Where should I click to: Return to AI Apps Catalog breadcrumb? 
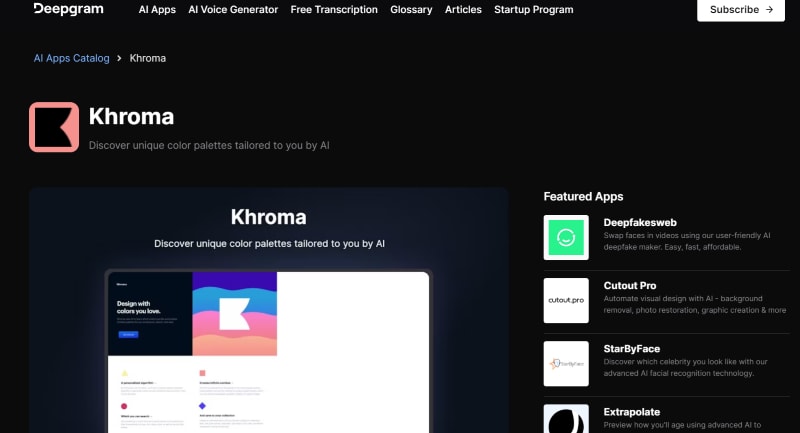(71, 58)
